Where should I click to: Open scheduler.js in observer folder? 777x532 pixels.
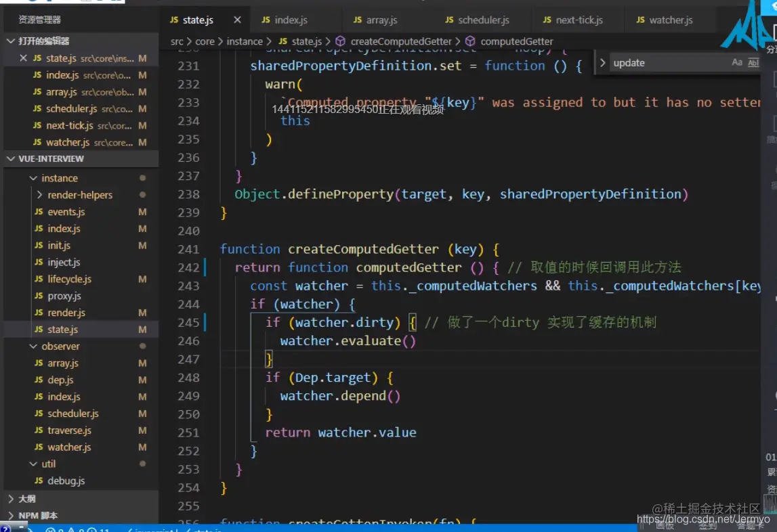point(81,414)
